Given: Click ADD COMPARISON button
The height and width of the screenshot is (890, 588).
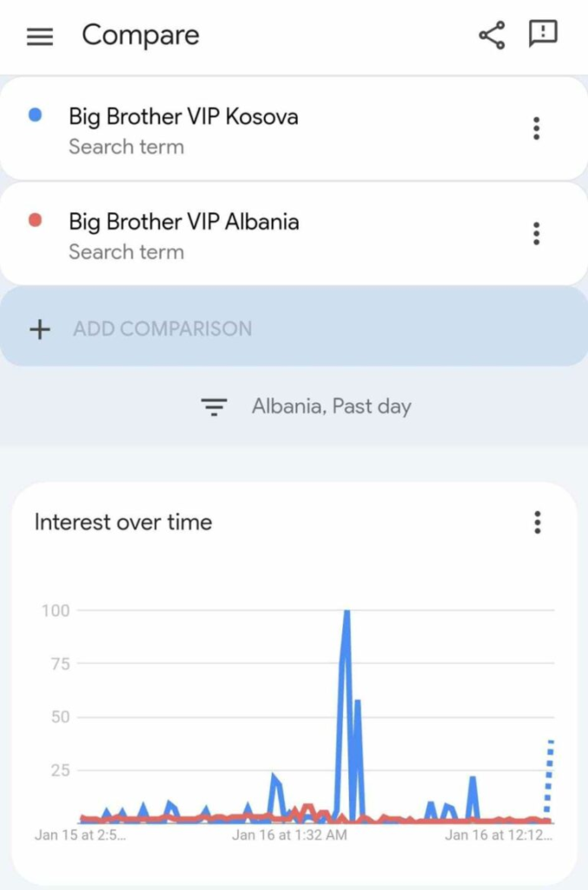Looking at the screenshot, I should [x=294, y=327].
